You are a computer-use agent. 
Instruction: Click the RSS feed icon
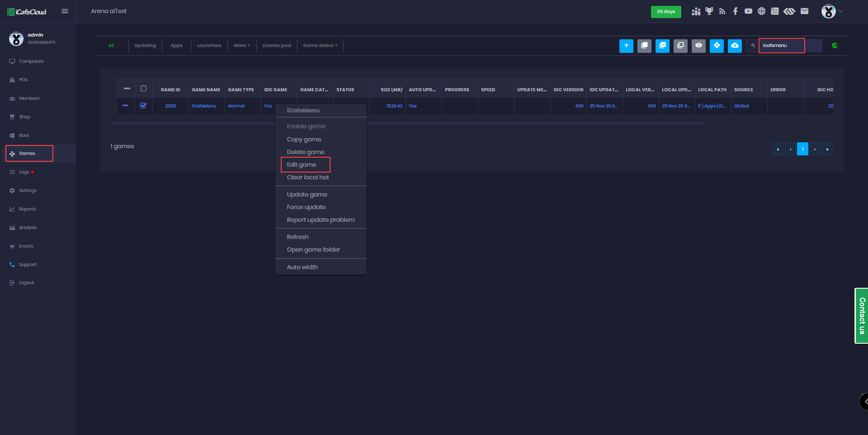tap(722, 11)
